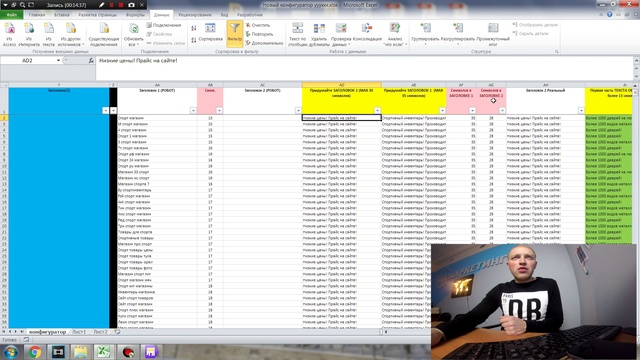The width and height of the screenshot is (640, 360).
Task: Click the Name Box showing AD2
Action: 28,60
